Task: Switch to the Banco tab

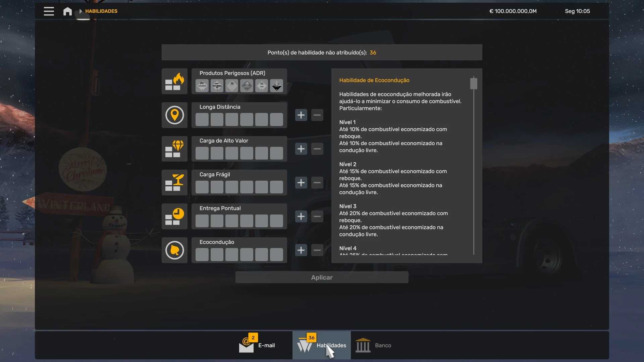Action: (374, 345)
